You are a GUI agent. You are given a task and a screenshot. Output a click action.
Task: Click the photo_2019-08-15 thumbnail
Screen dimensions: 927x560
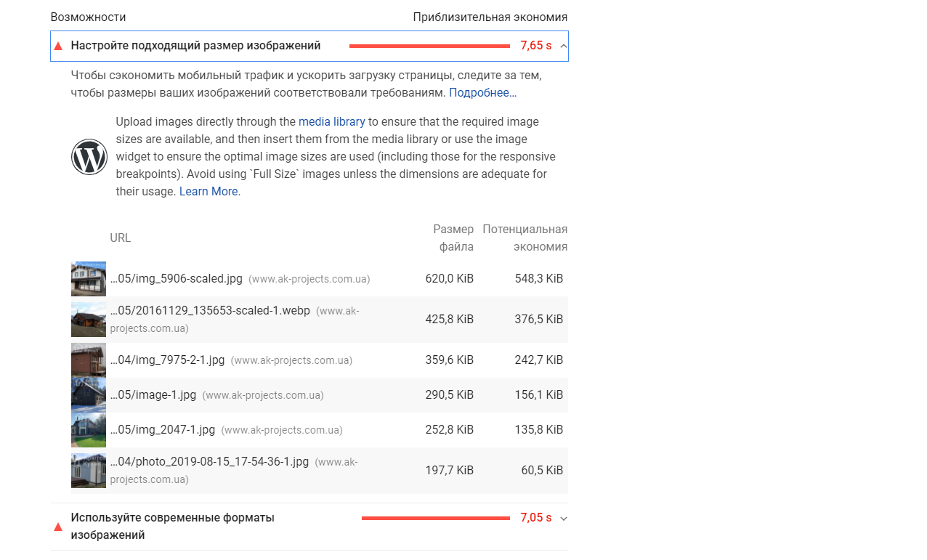point(89,471)
